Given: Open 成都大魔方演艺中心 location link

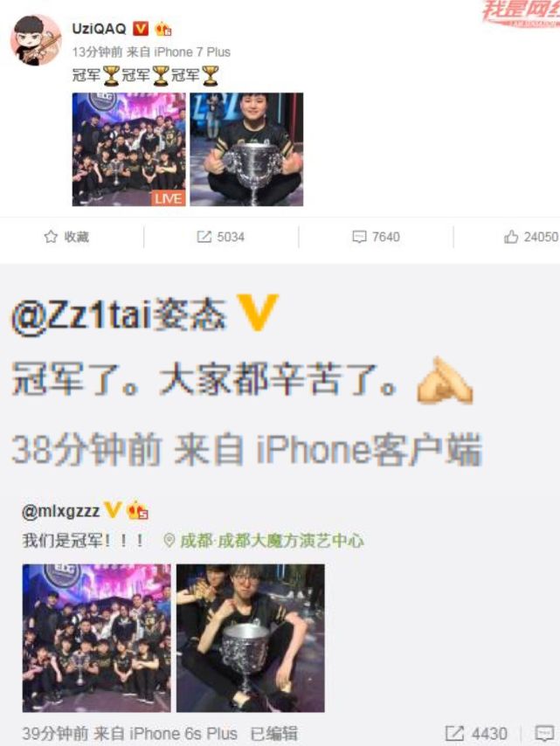Looking at the screenshot, I should coord(272,541).
